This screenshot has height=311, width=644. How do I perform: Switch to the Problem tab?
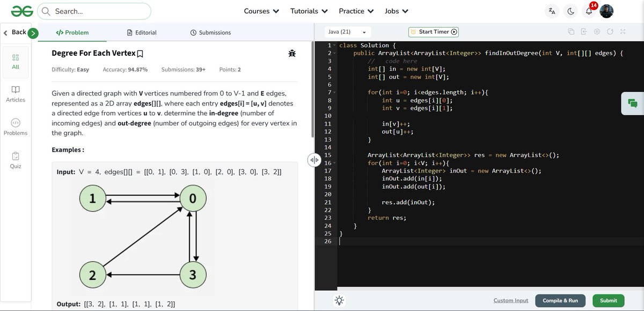coord(72,32)
